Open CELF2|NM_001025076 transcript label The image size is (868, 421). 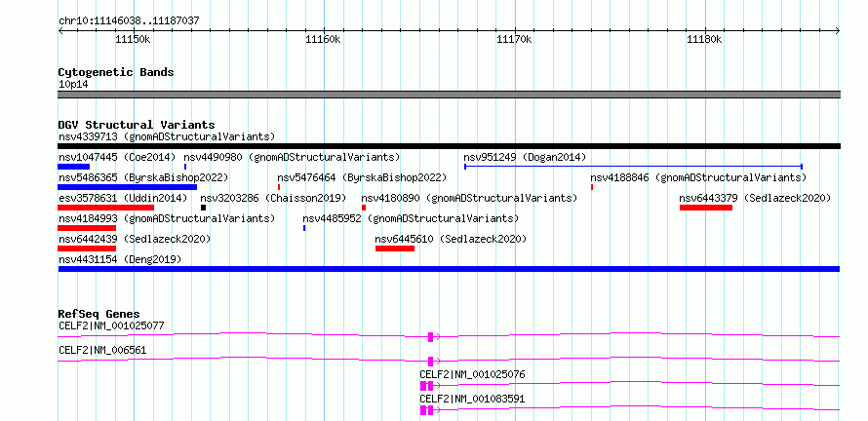click(472, 375)
